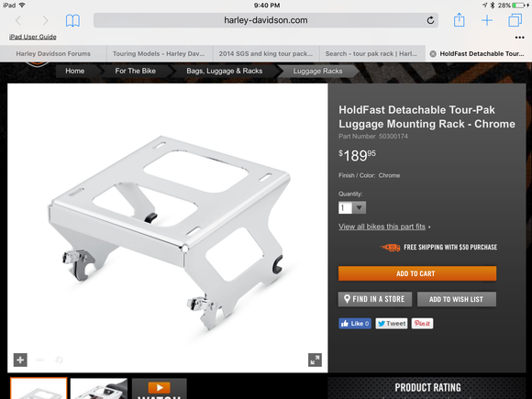Viewport: 532px width, 399px height.
Task: Open the Quantity dropdown
Action: (352, 207)
